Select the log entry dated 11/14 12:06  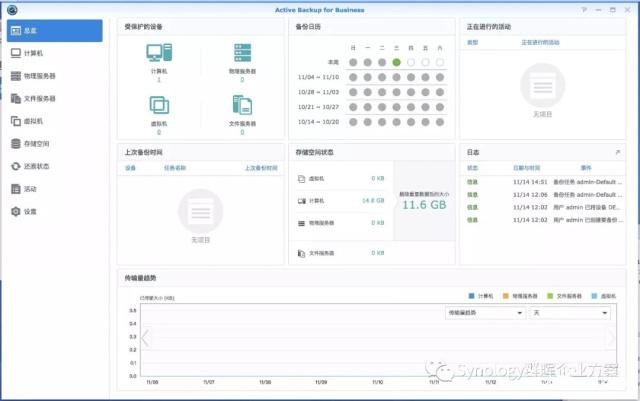[x=544, y=194]
